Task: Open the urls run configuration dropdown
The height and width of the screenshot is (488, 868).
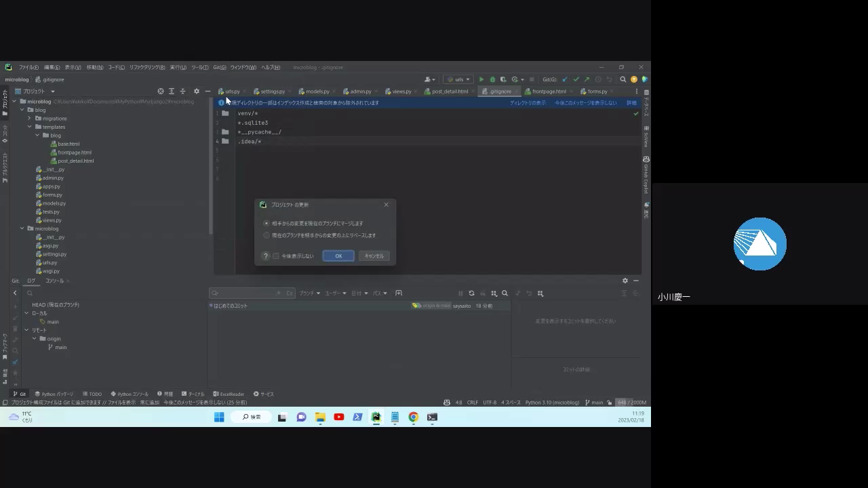Action: coord(459,79)
